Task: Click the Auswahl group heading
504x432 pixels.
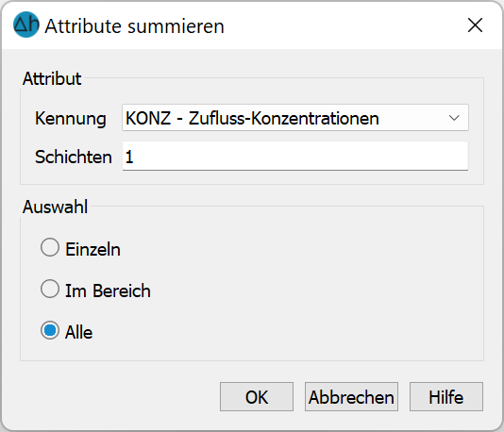Action: 55,207
